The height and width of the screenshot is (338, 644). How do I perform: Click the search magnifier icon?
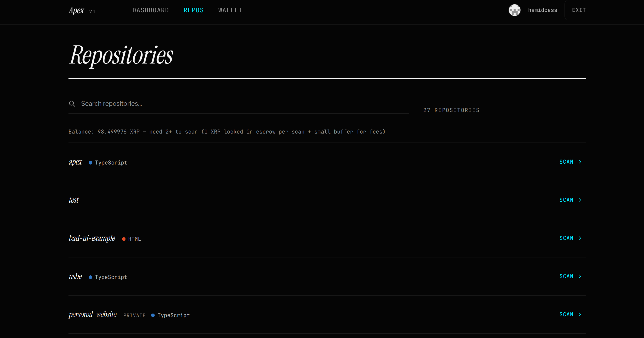[72, 104]
